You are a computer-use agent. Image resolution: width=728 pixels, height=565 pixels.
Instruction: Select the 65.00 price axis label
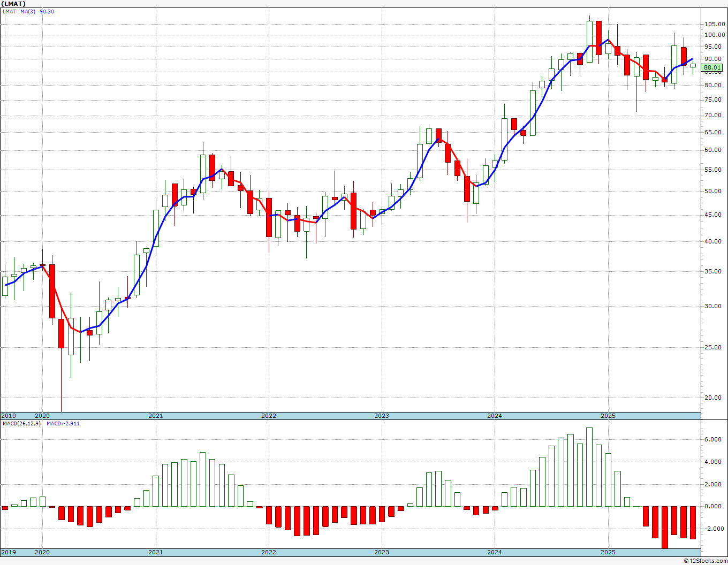click(714, 132)
